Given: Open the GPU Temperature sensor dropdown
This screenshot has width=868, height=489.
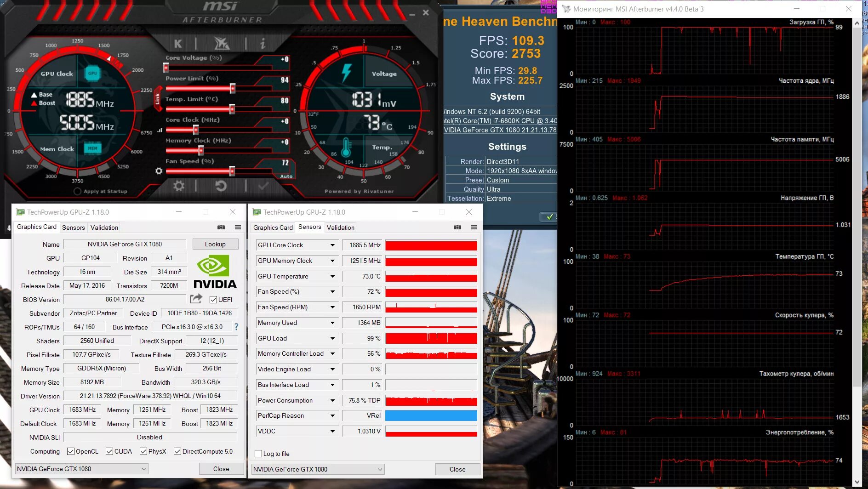Looking at the screenshot, I should 332,276.
